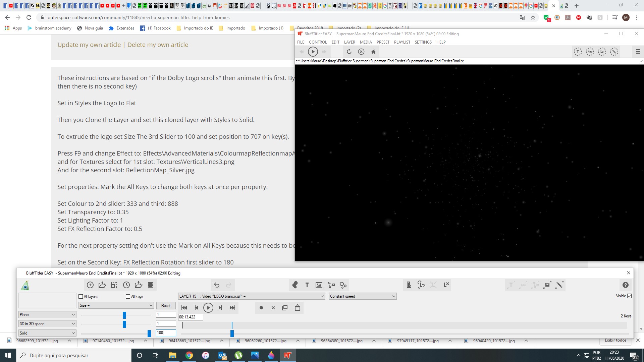The image size is (644, 362).
Task: Open the PRESET menu
Action: [x=383, y=42]
